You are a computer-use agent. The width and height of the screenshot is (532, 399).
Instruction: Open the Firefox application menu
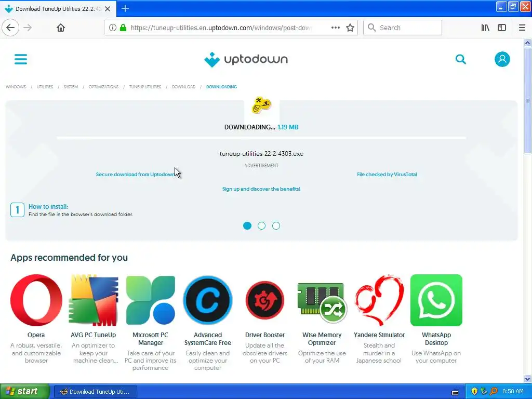click(x=522, y=28)
